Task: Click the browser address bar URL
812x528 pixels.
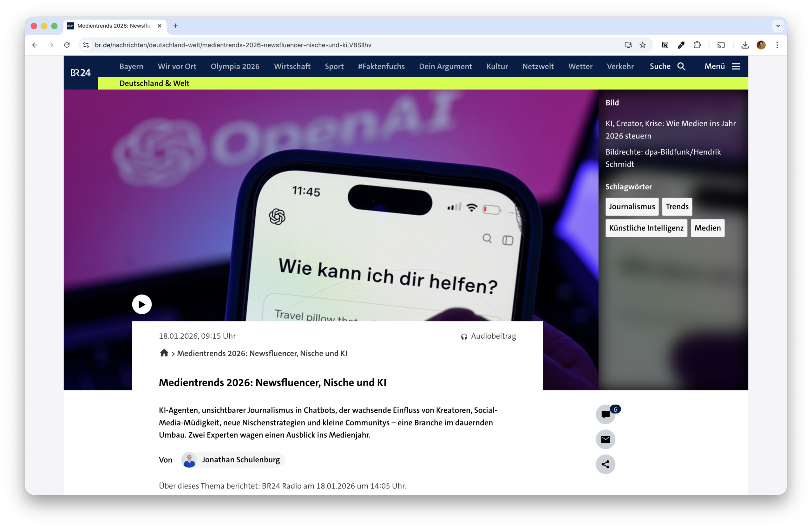Action: click(x=233, y=45)
